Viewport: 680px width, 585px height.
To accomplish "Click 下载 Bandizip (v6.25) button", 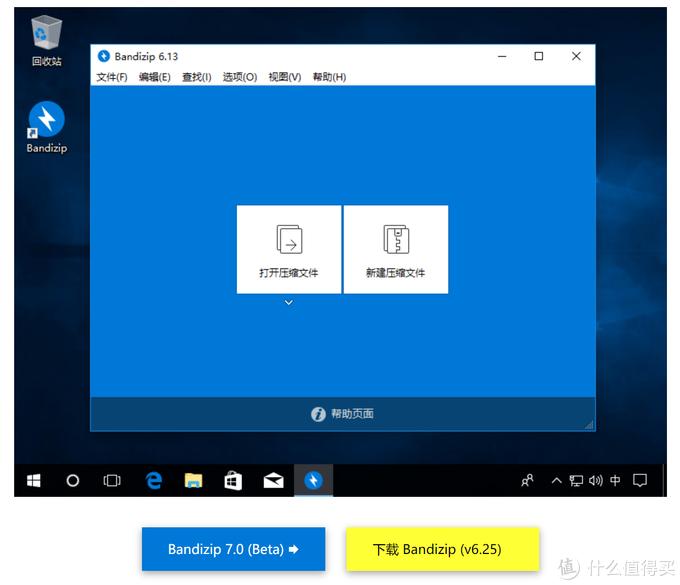I will tap(442, 549).
